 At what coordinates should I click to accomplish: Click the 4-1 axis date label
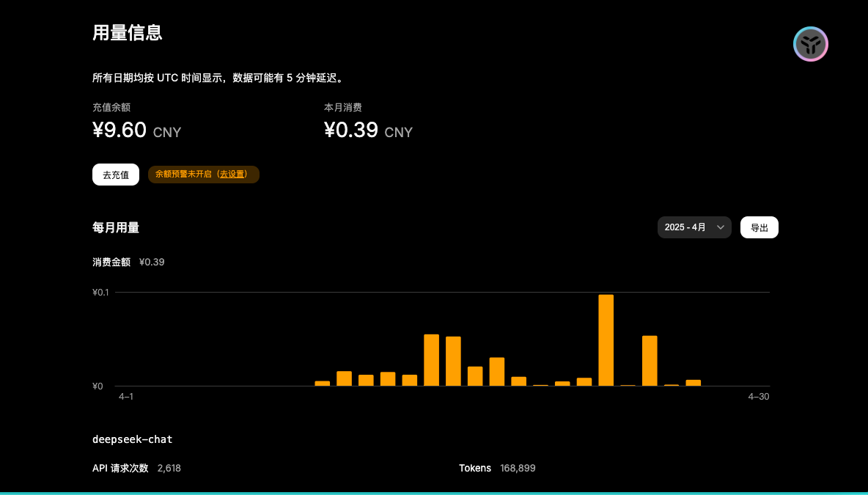pyautogui.click(x=125, y=396)
